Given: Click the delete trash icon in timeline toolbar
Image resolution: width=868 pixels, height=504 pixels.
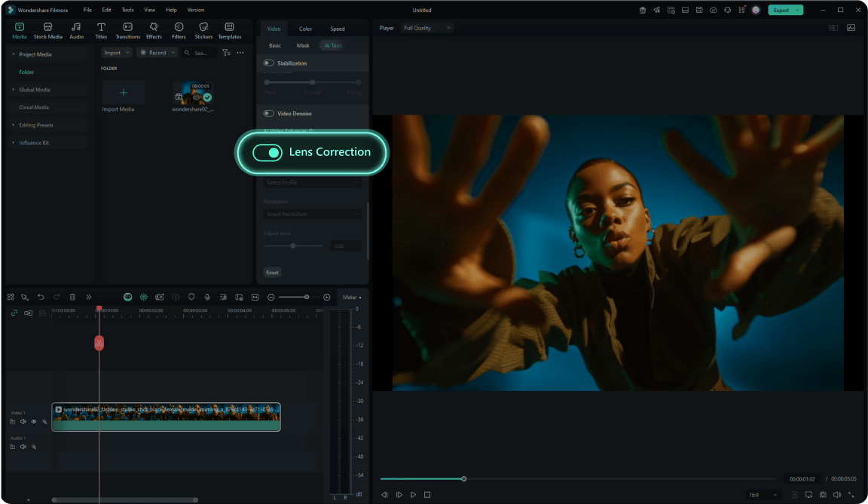Looking at the screenshot, I should coord(72,297).
